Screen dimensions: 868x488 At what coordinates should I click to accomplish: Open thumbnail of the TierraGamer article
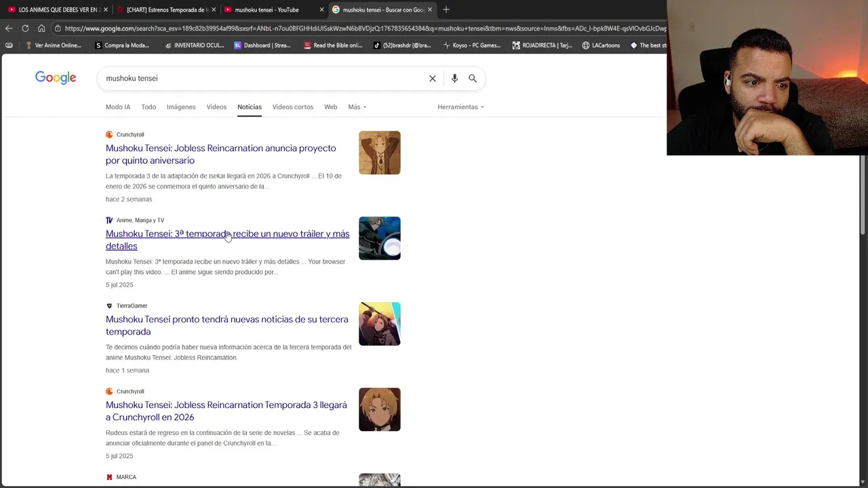(x=380, y=323)
